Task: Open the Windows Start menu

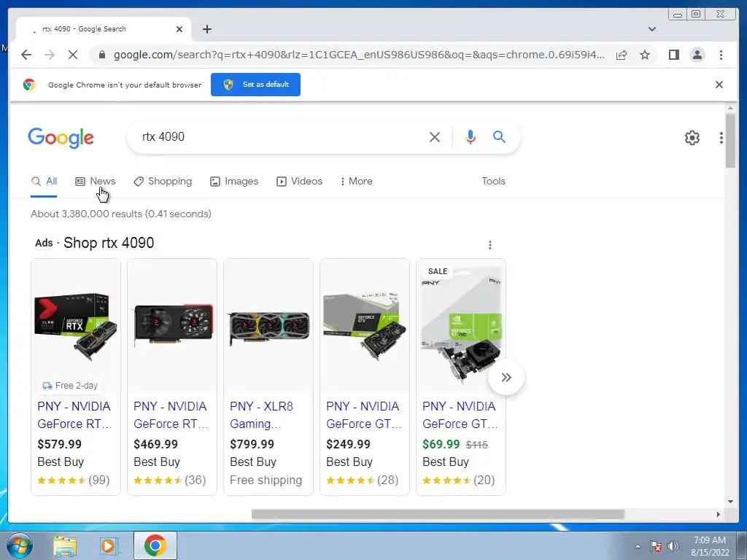Action: click(x=19, y=545)
